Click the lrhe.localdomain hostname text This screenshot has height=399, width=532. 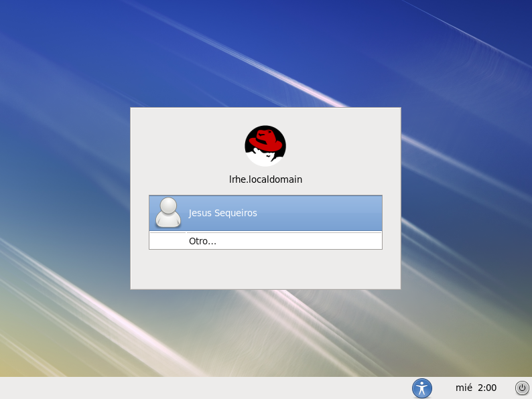265,179
